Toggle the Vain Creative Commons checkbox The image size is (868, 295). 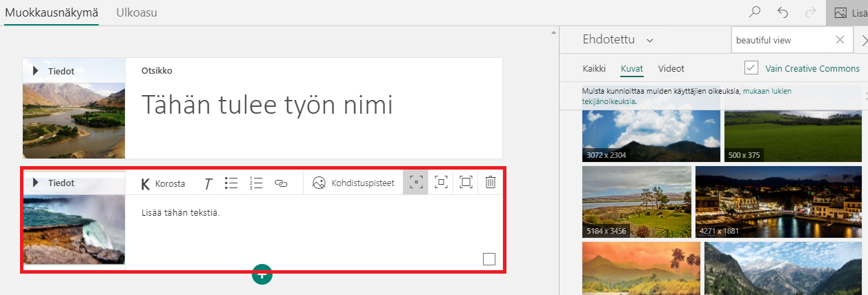point(751,68)
